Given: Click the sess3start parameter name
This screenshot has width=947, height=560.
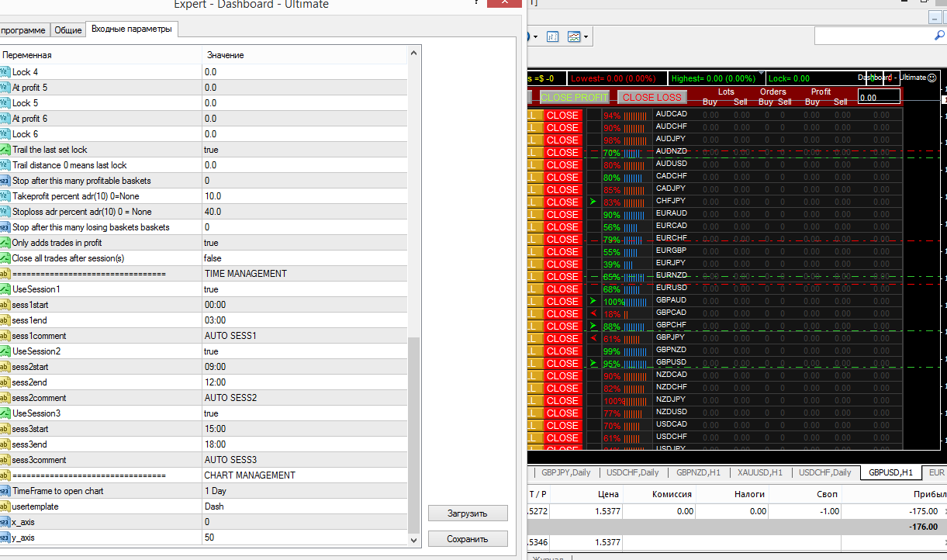Looking at the screenshot, I should (30, 429).
